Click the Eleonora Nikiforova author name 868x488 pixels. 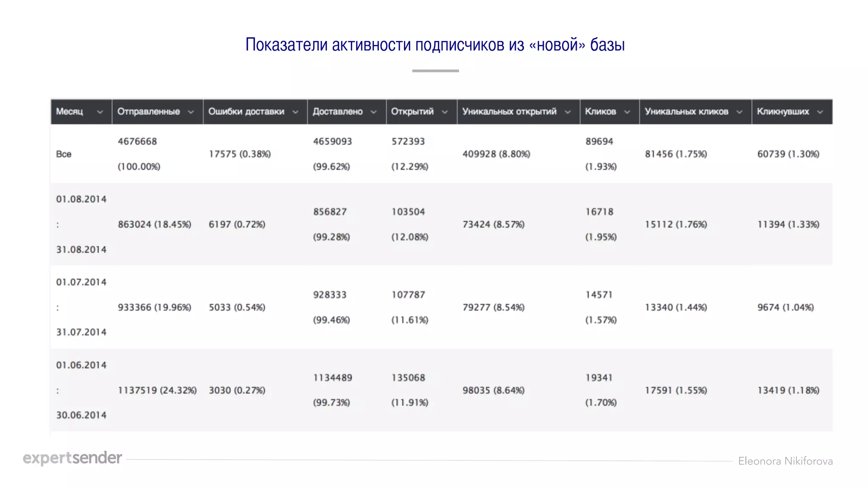click(785, 461)
